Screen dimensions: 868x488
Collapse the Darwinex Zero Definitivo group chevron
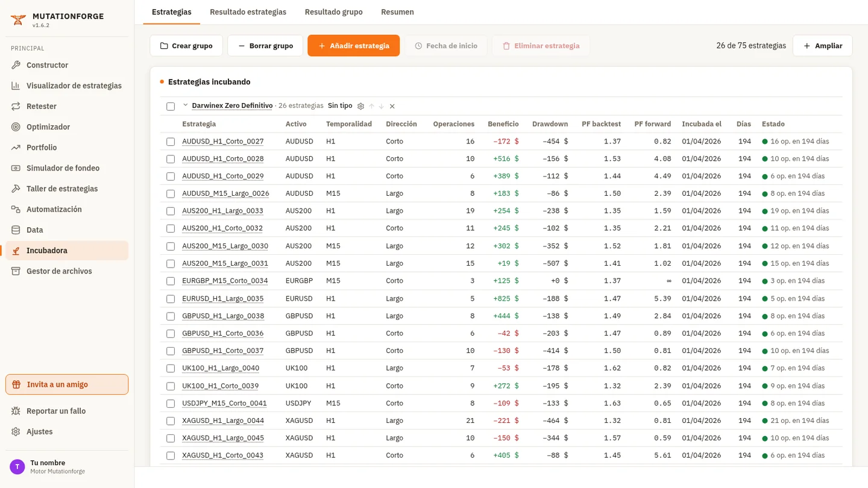point(186,105)
